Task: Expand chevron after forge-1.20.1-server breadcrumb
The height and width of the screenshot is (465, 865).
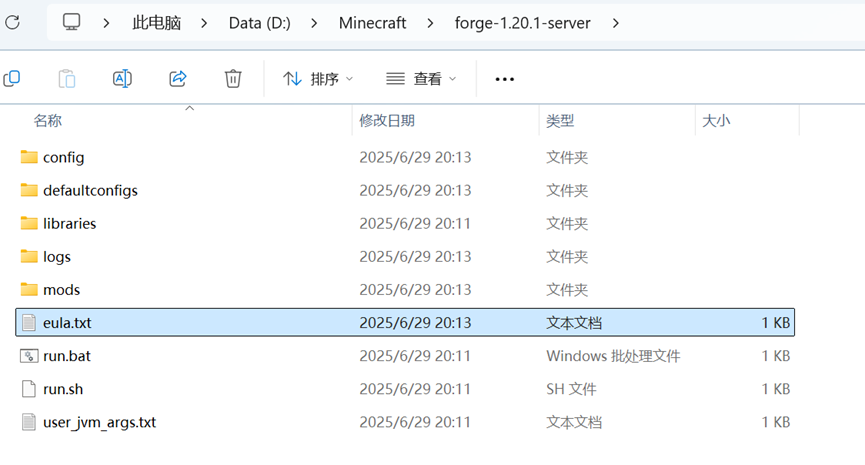Action: click(x=616, y=23)
